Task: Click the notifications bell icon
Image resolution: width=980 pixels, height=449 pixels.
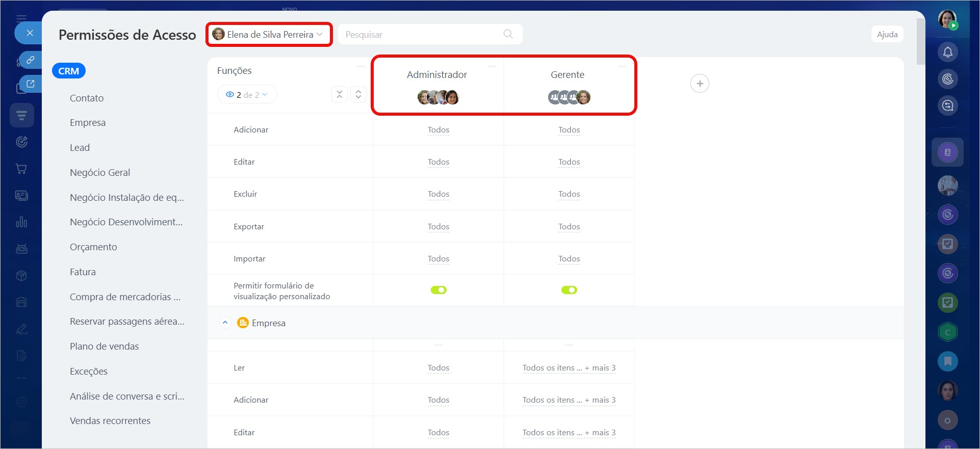Action: (x=947, y=52)
